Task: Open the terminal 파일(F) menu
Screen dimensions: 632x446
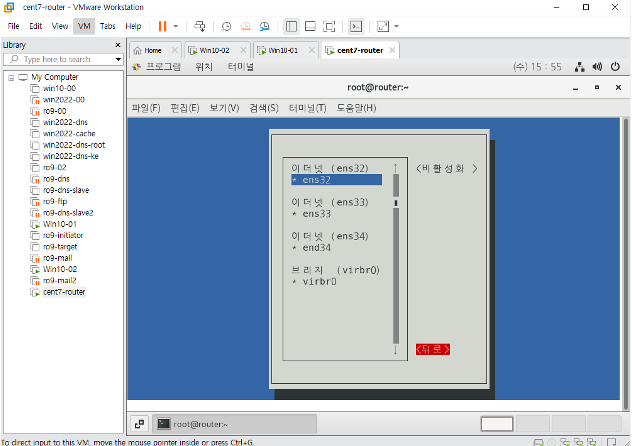Action: coord(146,108)
